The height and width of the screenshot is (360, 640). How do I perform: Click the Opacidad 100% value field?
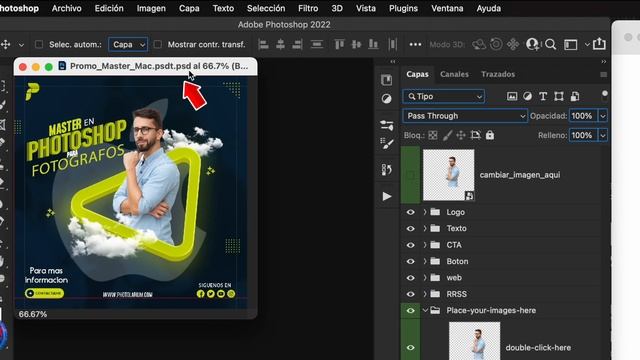(583, 116)
